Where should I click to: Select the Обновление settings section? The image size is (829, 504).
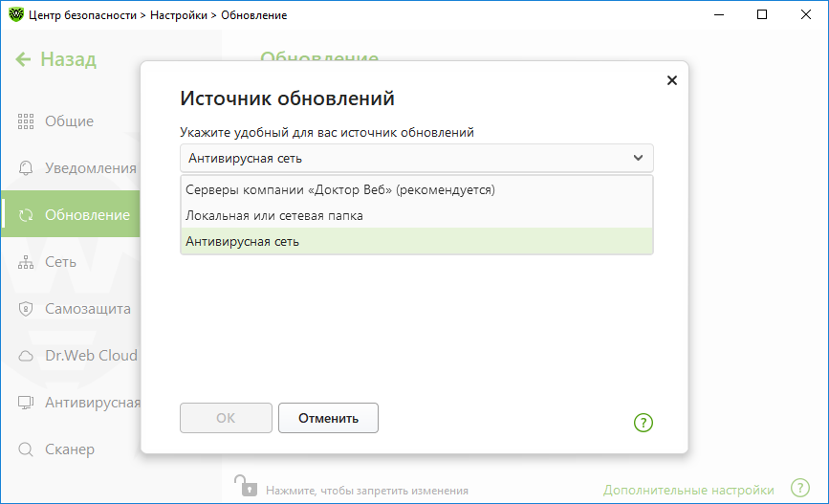pyautogui.click(x=71, y=214)
